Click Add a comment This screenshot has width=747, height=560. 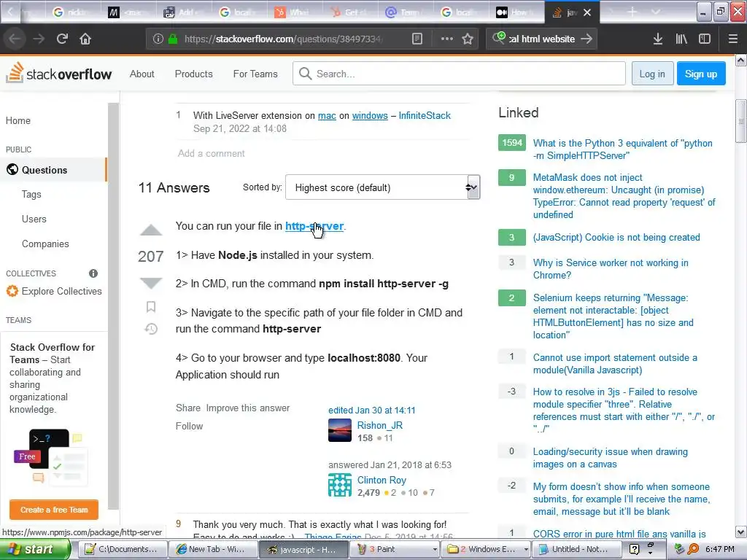[x=211, y=153]
